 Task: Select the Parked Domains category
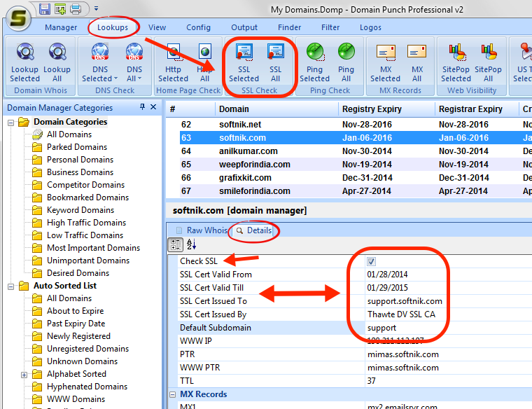[x=77, y=147]
